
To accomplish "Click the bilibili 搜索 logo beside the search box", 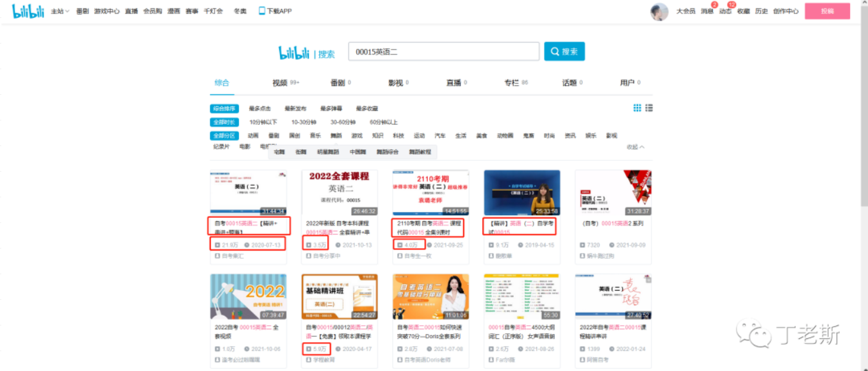I will 307,53.
